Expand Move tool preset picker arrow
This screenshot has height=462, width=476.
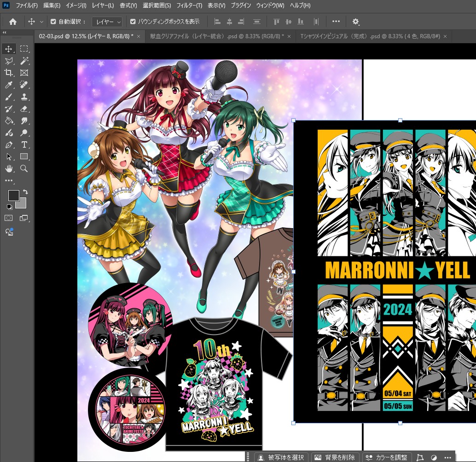[x=41, y=22]
